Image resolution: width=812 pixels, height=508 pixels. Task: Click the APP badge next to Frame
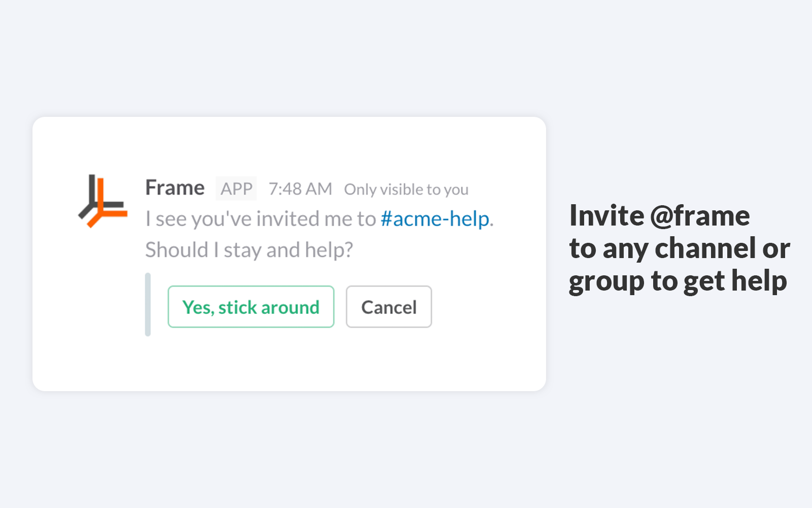point(236,188)
